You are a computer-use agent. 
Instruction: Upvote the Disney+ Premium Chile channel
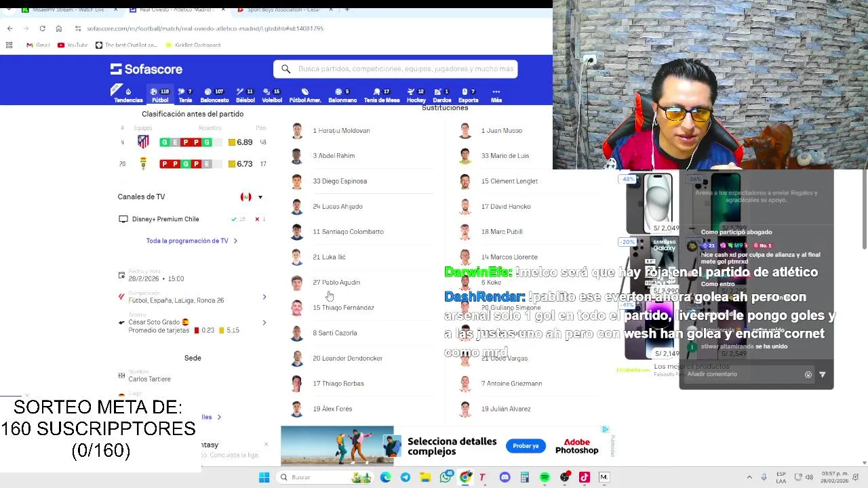(234, 219)
